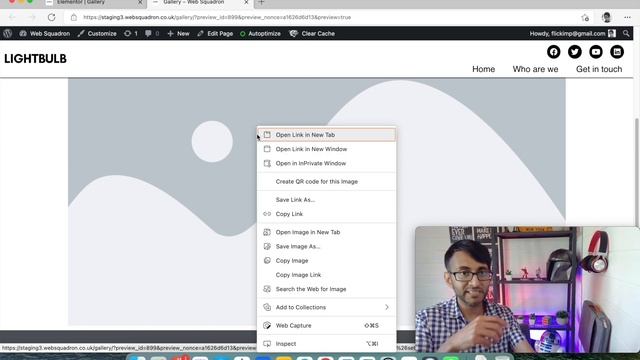
Task: Open the LinkedIn social icon
Action: coord(617,52)
